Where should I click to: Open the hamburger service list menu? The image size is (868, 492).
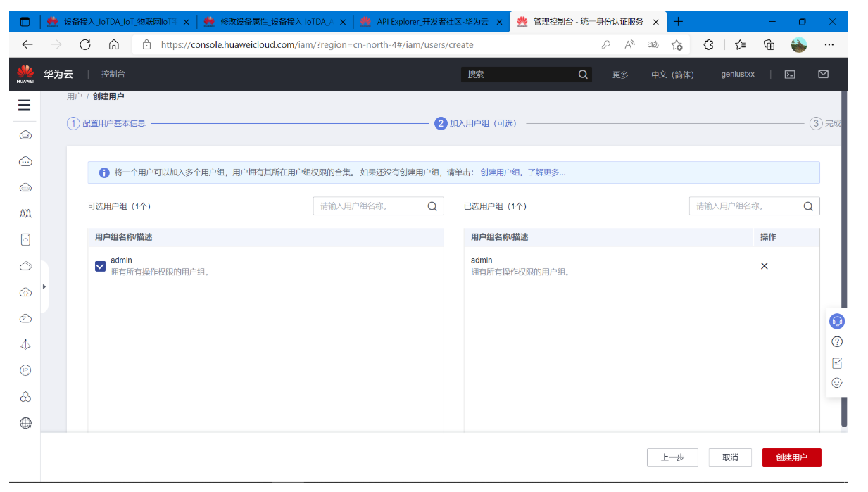[x=25, y=105]
